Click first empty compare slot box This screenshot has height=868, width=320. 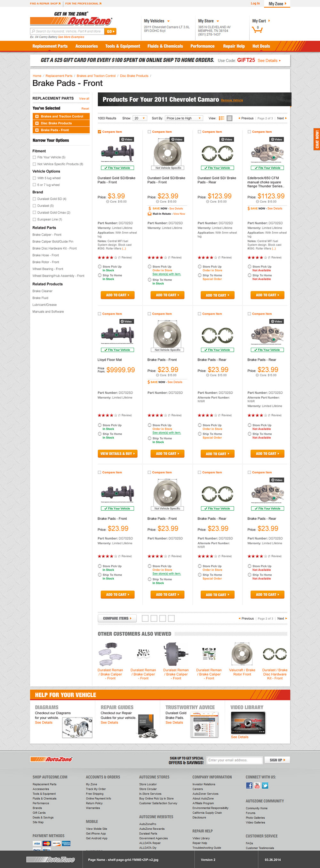tap(145, 618)
